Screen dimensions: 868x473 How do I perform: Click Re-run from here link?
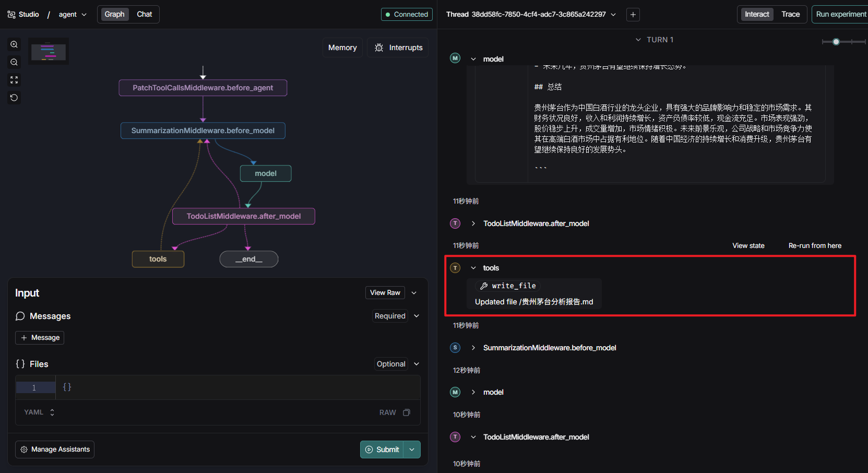(815, 245)
